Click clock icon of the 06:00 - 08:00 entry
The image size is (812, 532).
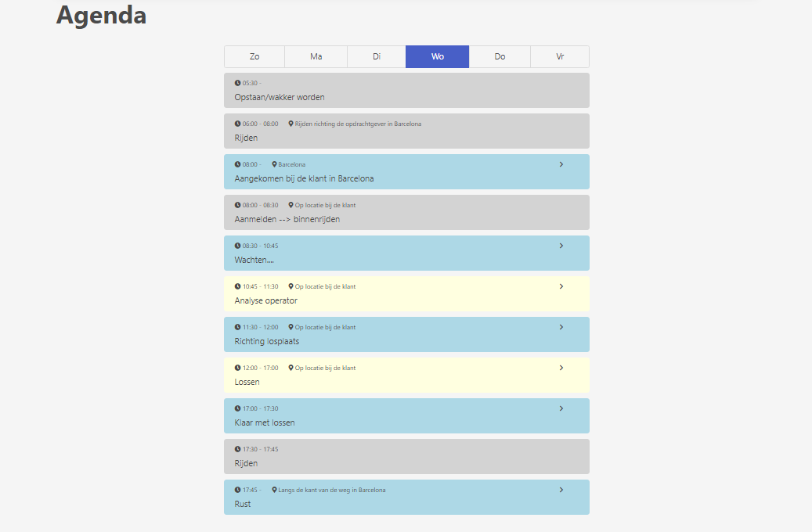[238, 124]
